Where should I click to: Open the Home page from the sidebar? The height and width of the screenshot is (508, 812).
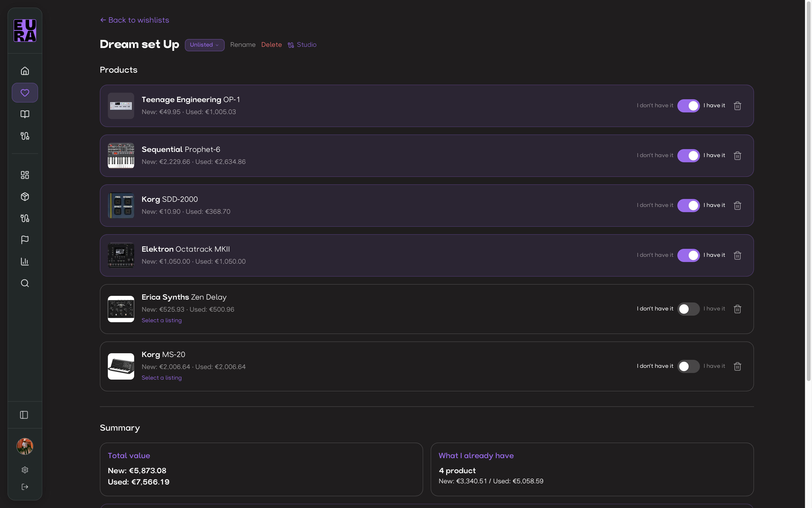pyautogui.click(x=25, y=71)
